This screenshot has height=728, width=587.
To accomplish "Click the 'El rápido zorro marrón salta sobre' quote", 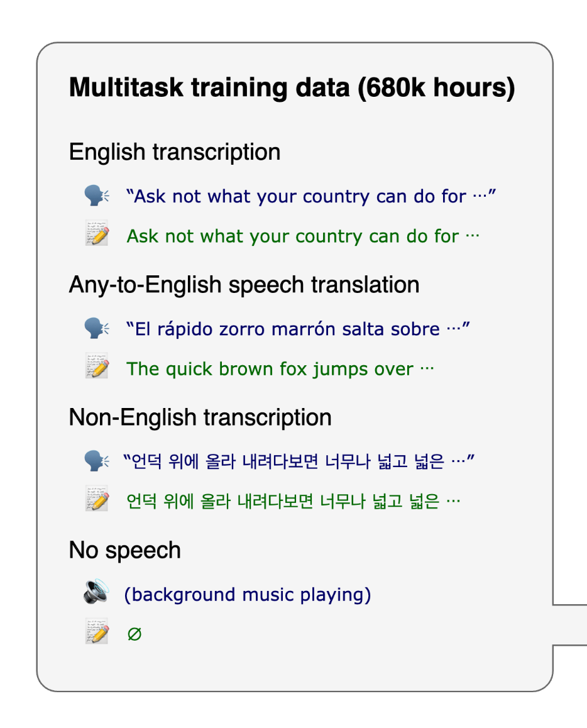I will (298, 329).
